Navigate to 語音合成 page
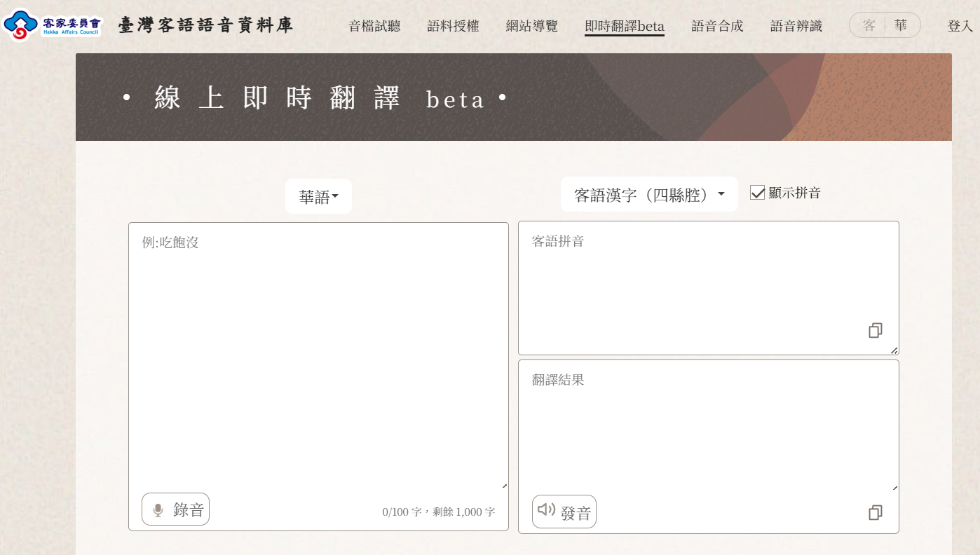The width and height of the screenshot is (980, 555). [x=717, y=27]
